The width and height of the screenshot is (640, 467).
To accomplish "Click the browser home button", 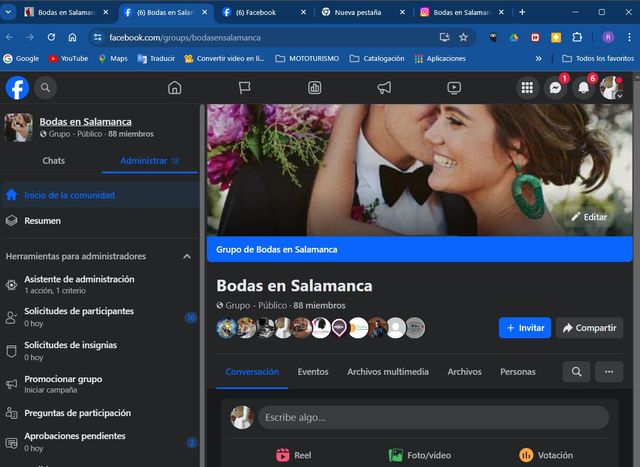I will point(72,37).
